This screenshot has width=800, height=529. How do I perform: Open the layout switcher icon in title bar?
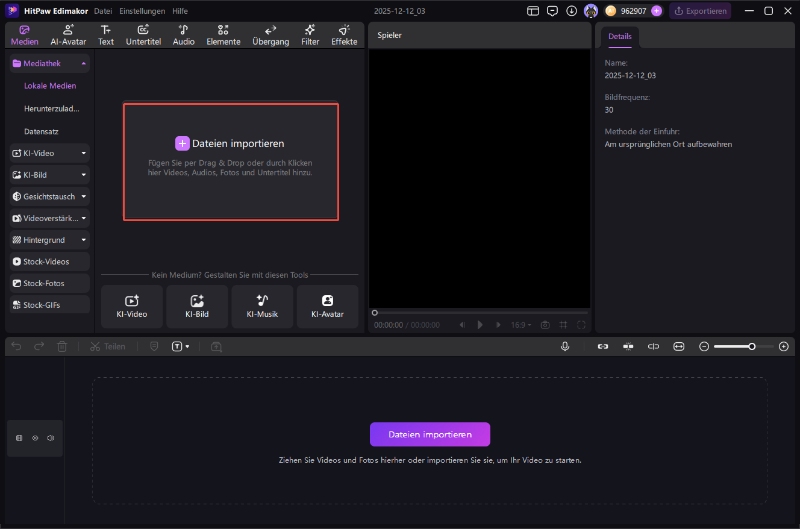coord(533,11)
